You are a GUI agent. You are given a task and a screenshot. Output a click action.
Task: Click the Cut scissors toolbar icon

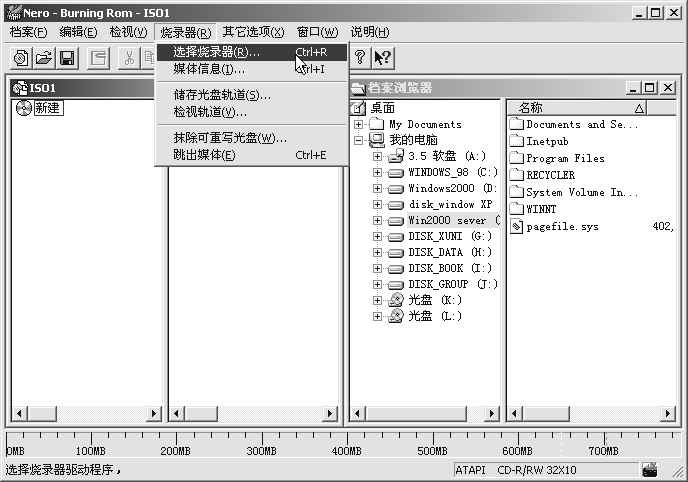[x=129, y=58]
